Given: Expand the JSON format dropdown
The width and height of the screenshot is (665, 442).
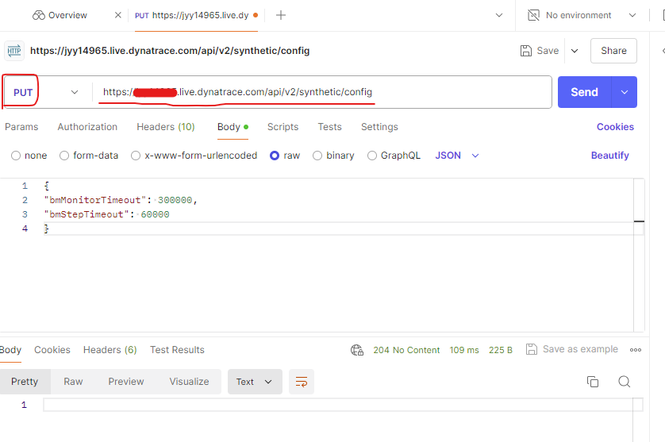Looking at the screenshot, I should click(x=457, y=156).
